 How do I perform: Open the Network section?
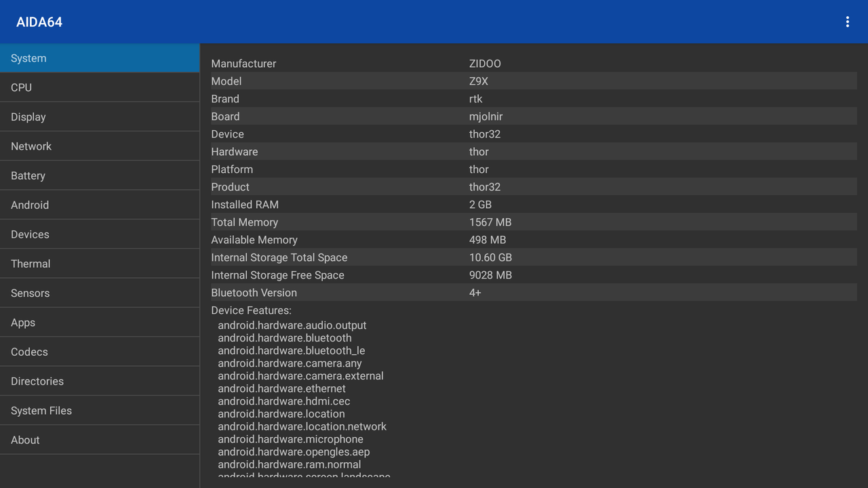pos(100,146)
